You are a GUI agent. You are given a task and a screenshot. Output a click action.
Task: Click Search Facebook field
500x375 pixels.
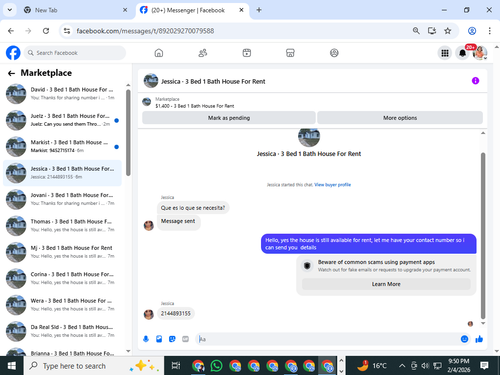[75, 53]
